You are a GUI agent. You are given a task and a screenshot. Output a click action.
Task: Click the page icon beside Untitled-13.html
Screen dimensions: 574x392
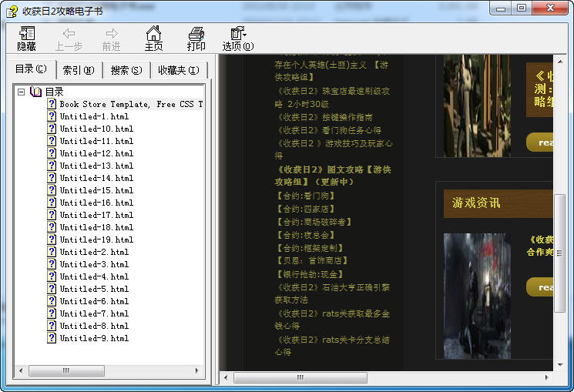point(52,166)
